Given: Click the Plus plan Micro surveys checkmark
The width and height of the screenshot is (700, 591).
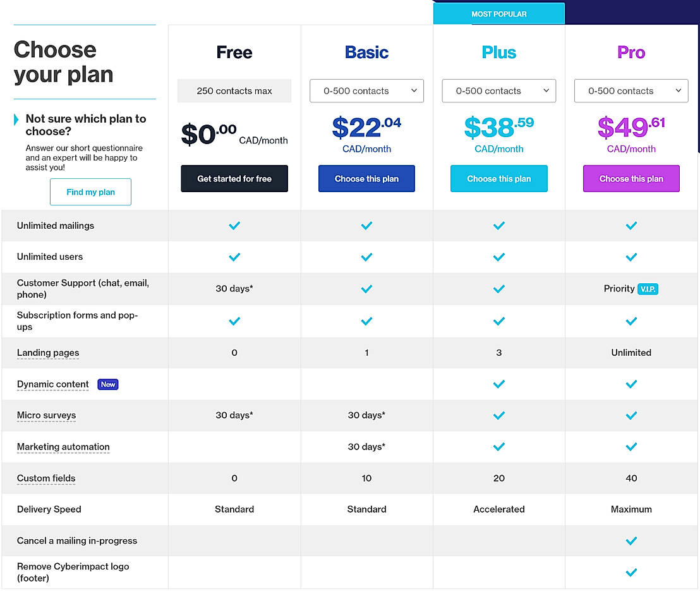Looking at the screenshot, I should point(499,415).
